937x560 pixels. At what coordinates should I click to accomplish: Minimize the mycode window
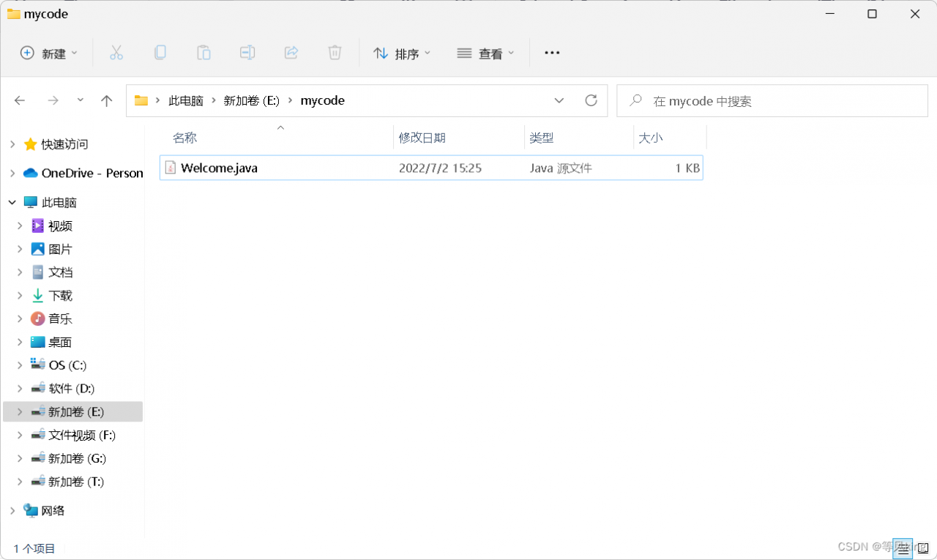(829, 14)
